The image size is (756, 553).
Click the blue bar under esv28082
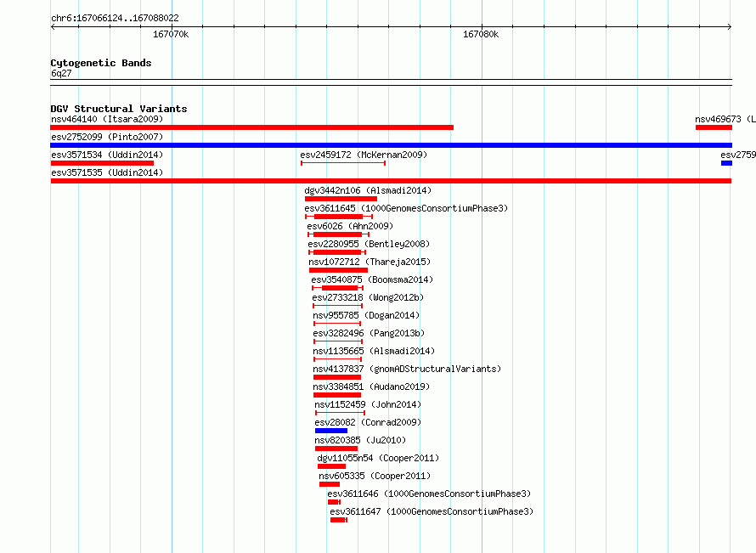coord(331,431)
